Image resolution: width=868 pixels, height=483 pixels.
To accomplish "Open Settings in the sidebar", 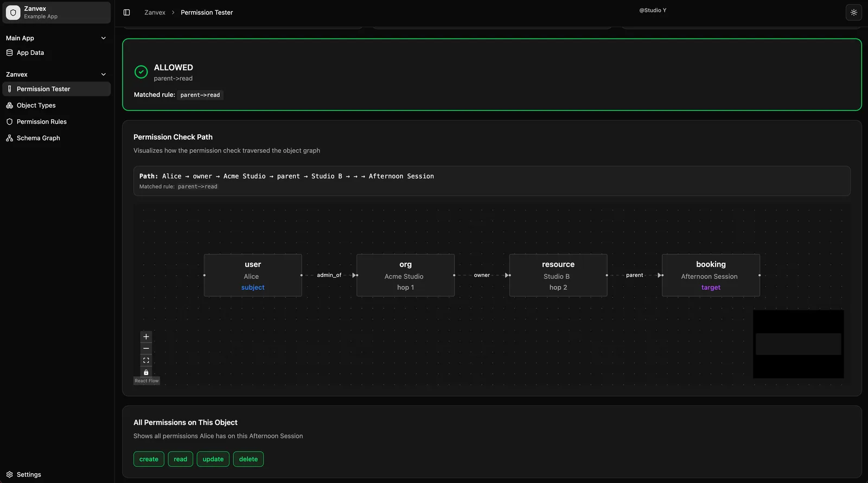I will pyautogui.click(x=56, y=474).
